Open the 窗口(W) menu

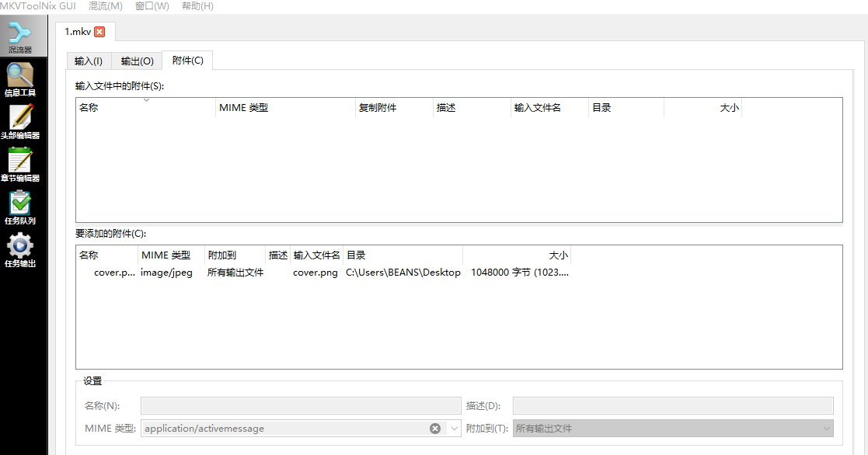(x=152, y=6)
